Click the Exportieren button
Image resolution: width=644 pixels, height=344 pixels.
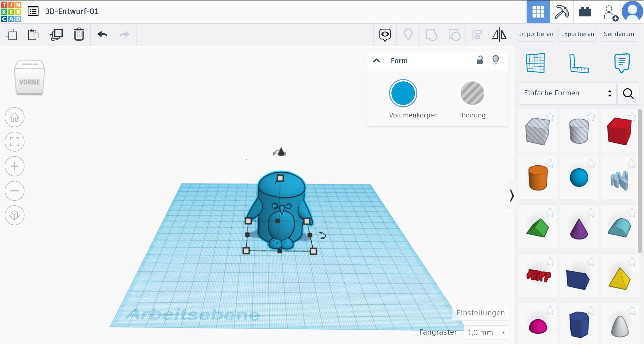point(577,34)
